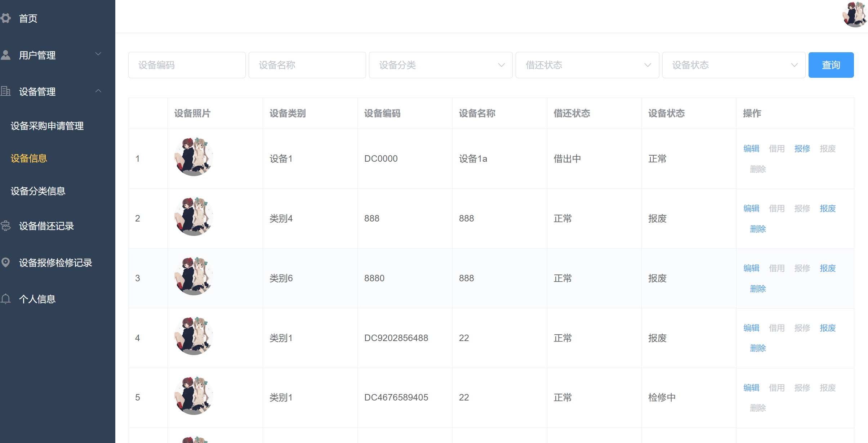Expand the 用户管理 sidebar section
Viewport: 868px width, 443px height.
pos(98,54)
